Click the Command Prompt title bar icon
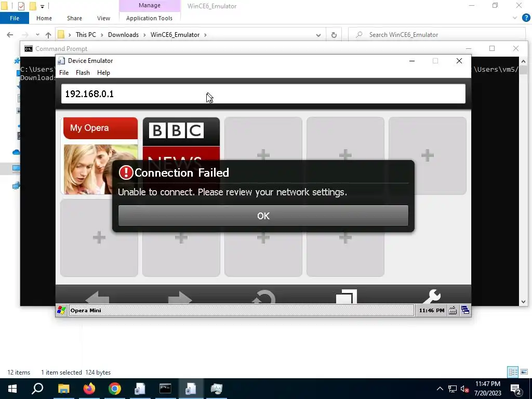Screen dimensions: 532x399 click(29, 49)
